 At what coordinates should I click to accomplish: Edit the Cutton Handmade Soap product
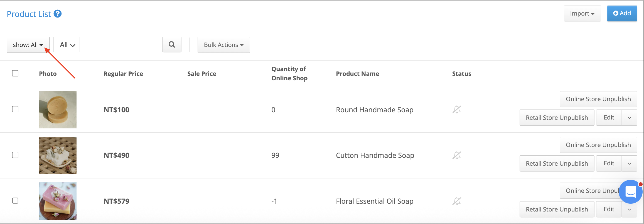click(x=609, y=163)
